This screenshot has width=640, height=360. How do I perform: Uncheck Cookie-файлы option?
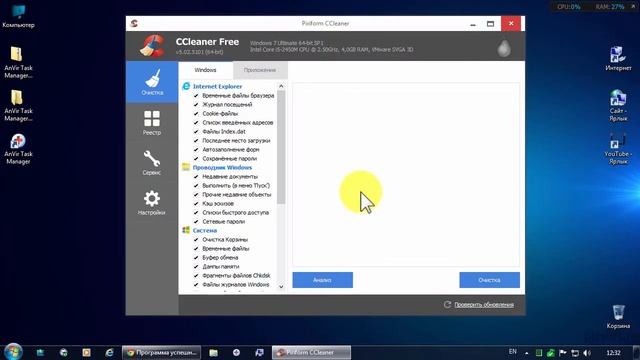point(196,113)
